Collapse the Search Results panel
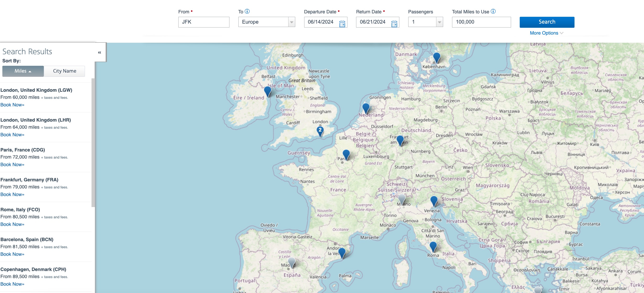644x293 pixels. (x=99, y=52)
